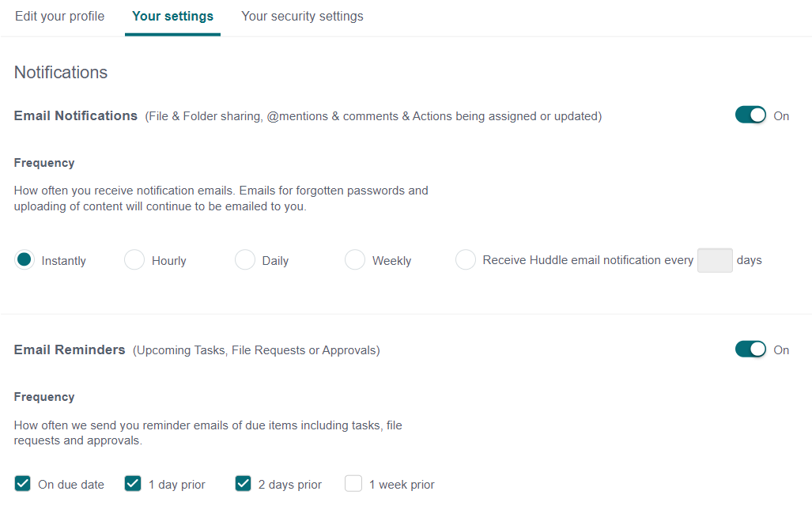This screenshot has height=510, width=812.
Task: Select the Your settings tab
Action: coord(172,17)
